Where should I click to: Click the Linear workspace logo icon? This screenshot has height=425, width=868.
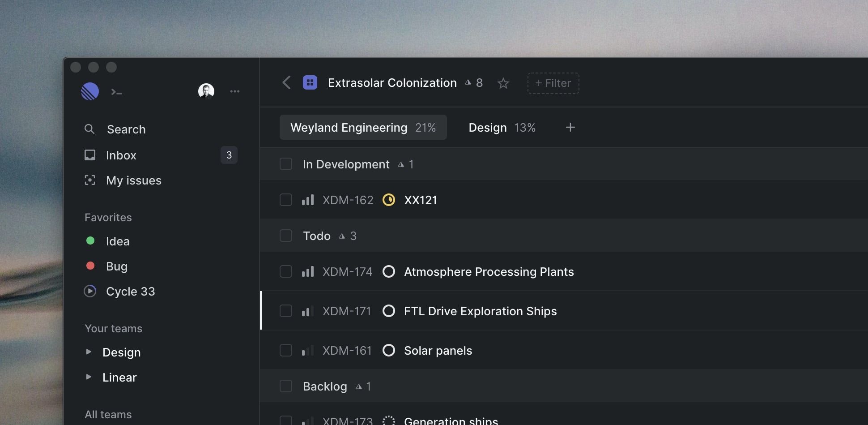90,91
